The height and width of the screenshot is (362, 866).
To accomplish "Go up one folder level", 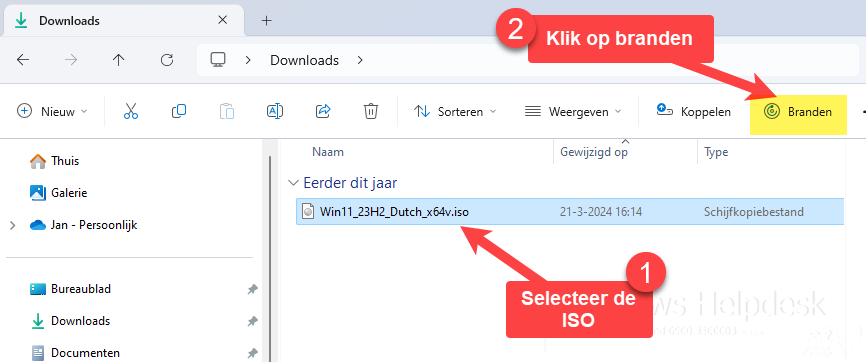I will [118, 60].
